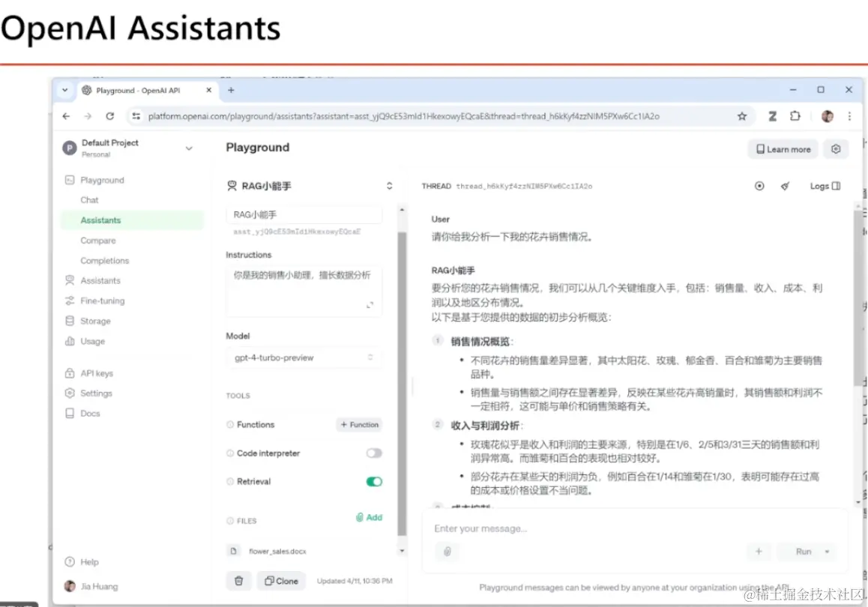Screen dimensions: 868x607
Task: Click the info icon next to Code interpreter
Action: [x=230, y=453]
